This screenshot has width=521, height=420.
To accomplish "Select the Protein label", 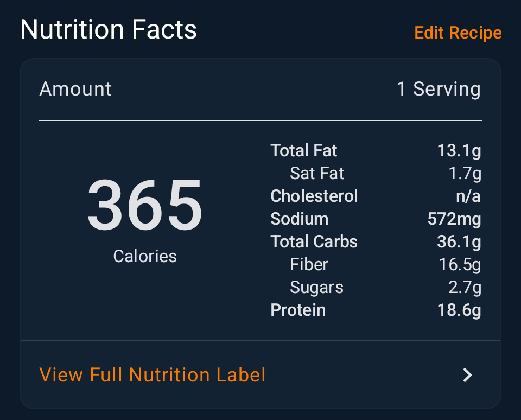I will tap(298, 310).
